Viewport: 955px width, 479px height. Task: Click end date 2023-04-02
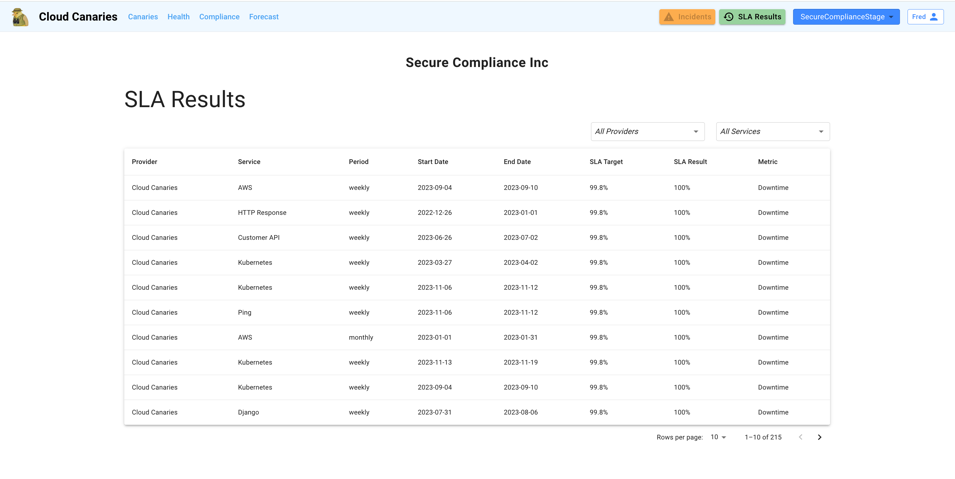pyautogui.click(x=521, y=263)
